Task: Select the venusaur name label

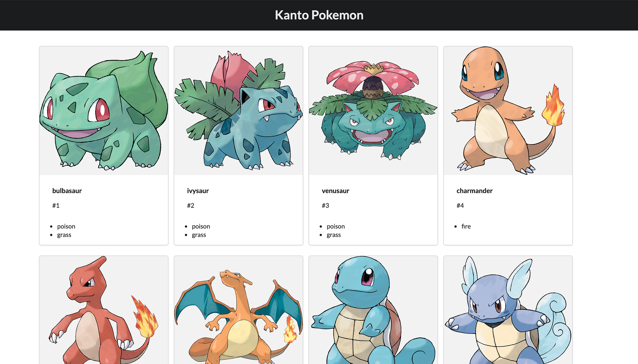Action: point(335,191)
